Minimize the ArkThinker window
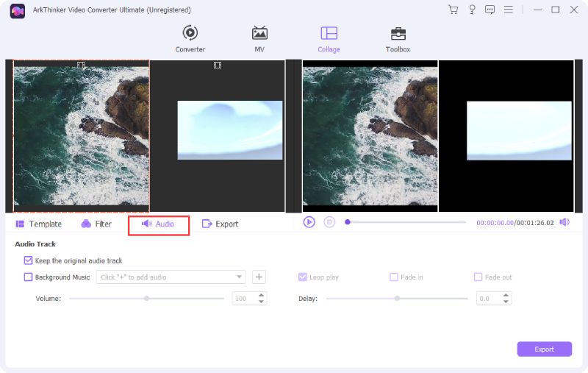This screenshot has width=588, height=373. (x=538, y=10)
